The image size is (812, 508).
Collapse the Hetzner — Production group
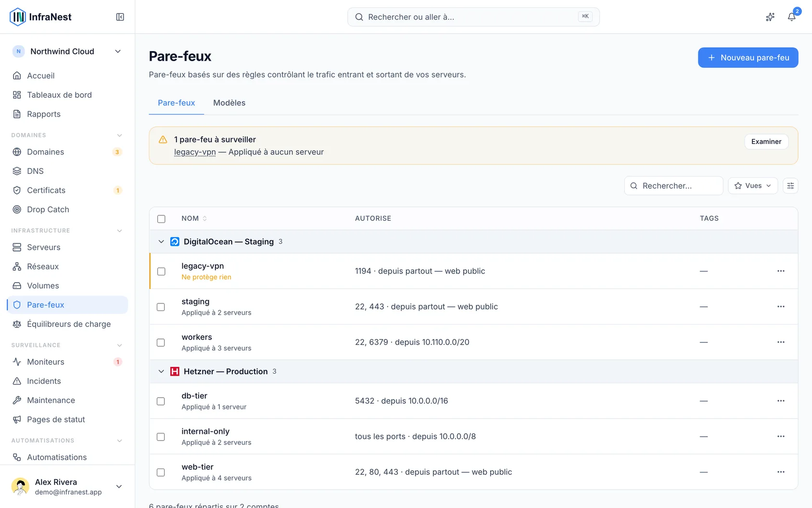coord(161,372)
